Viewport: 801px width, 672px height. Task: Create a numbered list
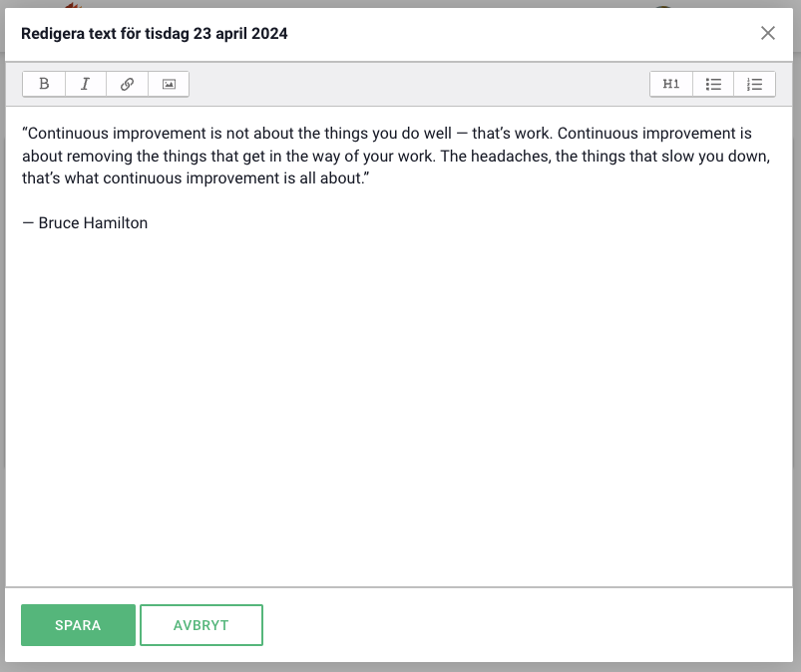point(755,85)
